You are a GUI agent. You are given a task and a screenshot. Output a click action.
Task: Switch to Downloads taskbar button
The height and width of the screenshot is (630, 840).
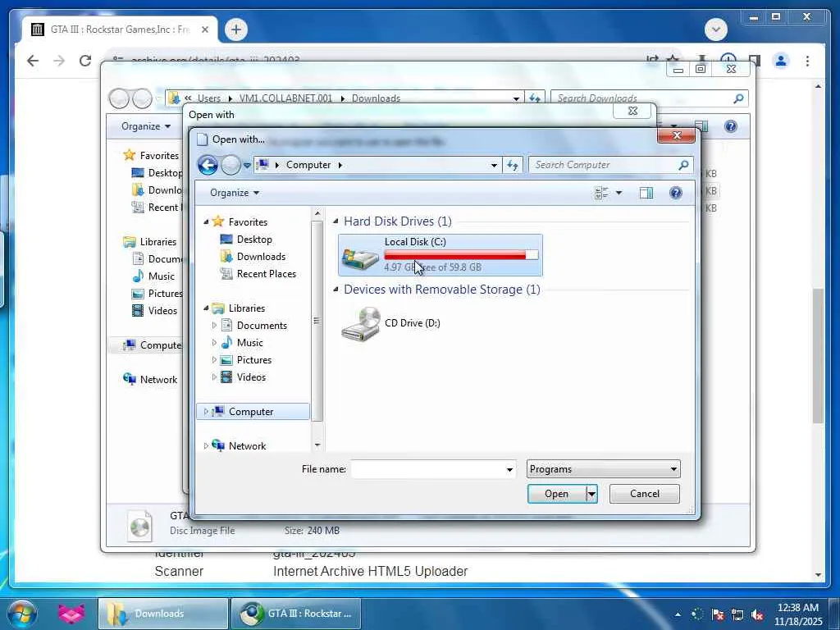163,614
